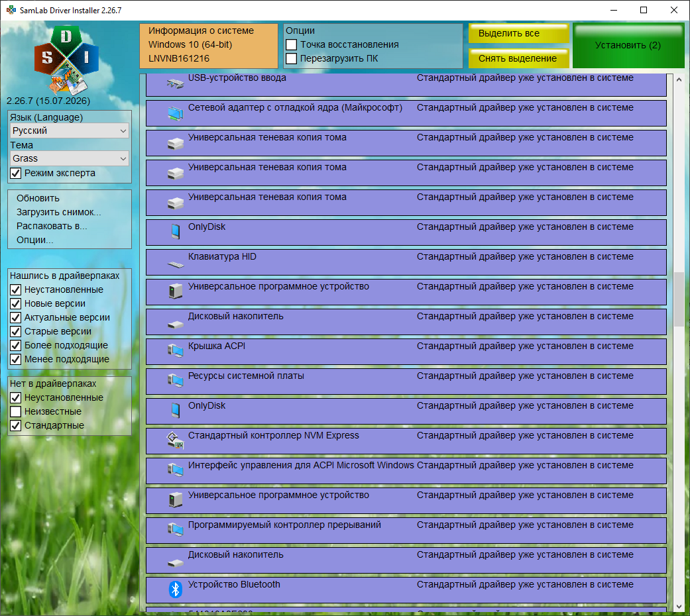The height and width of the screenshot is (616, 690).
Task: Click the Программируемый контроллер прерываний icon
Action: [175, 529]
